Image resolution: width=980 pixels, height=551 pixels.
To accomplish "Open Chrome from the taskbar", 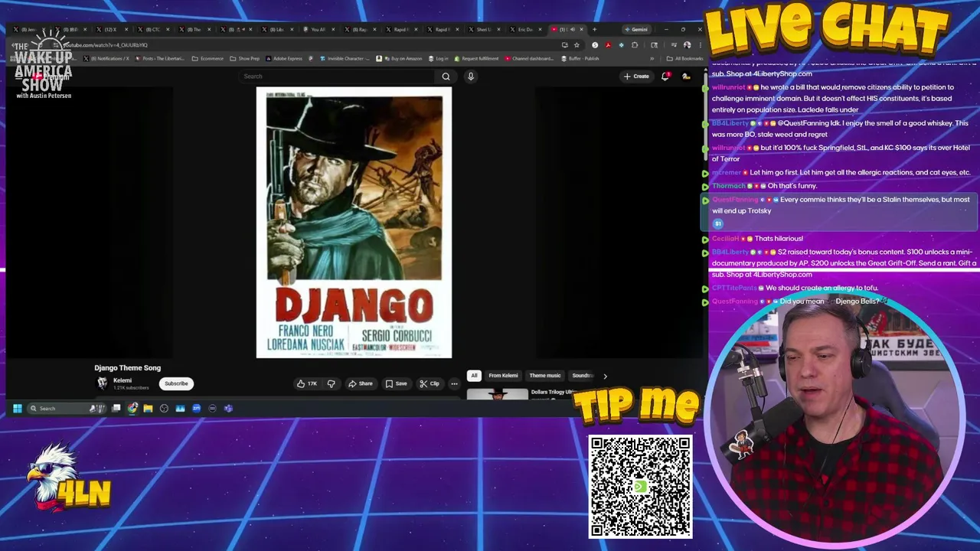I will click(132, 409).
